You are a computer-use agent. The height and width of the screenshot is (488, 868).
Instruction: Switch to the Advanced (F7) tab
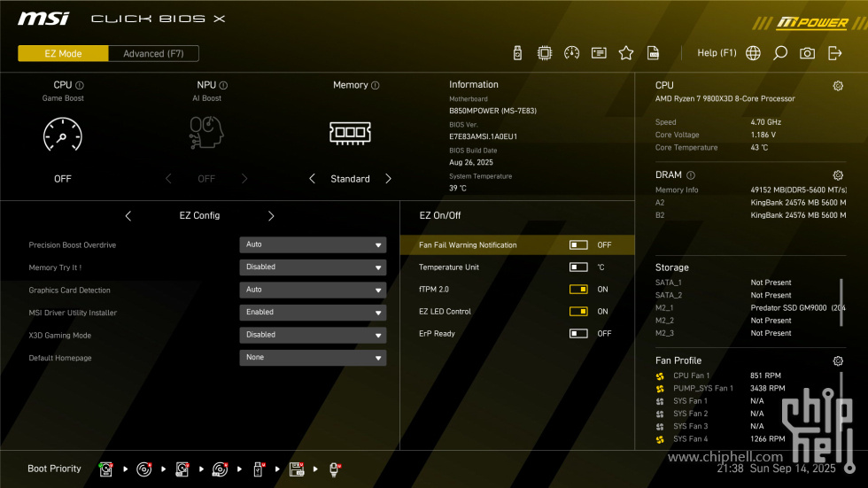153,54
